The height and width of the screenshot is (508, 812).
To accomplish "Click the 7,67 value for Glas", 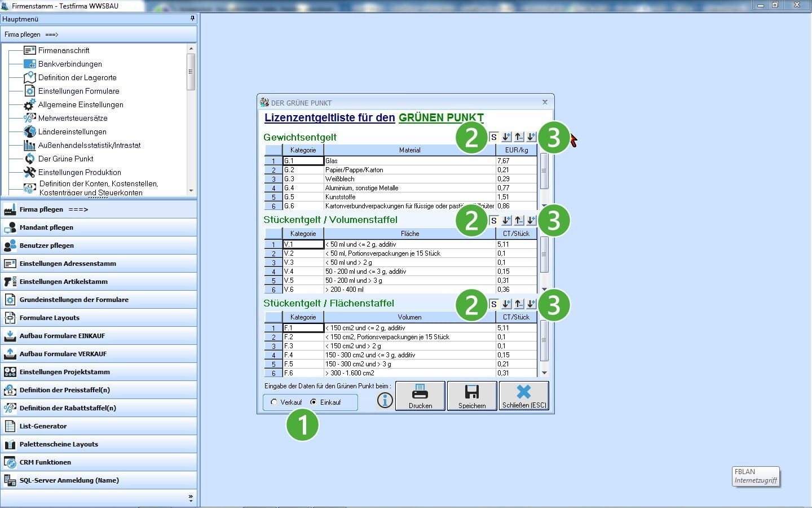I will (517, 161).
